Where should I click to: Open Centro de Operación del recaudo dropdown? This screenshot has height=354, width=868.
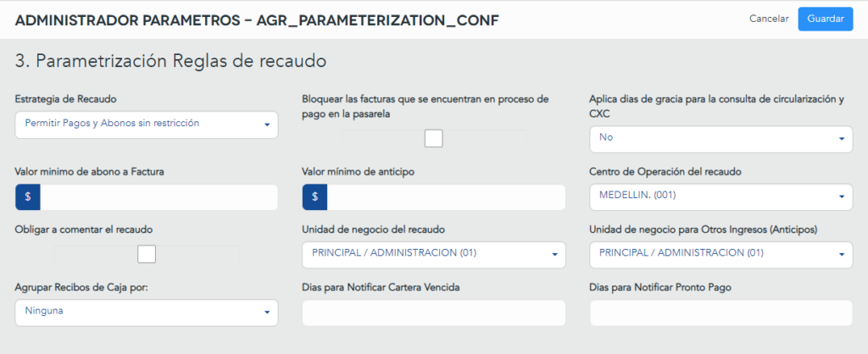click(721, 196)
